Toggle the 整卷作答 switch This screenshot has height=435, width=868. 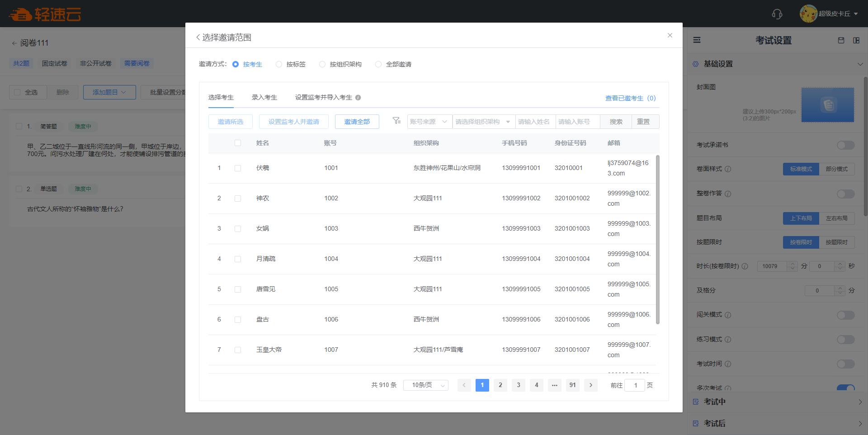pos(845,194)
